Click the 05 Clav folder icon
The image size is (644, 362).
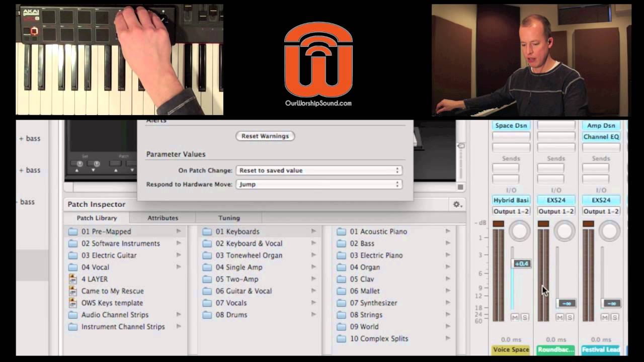coord(341,279)
